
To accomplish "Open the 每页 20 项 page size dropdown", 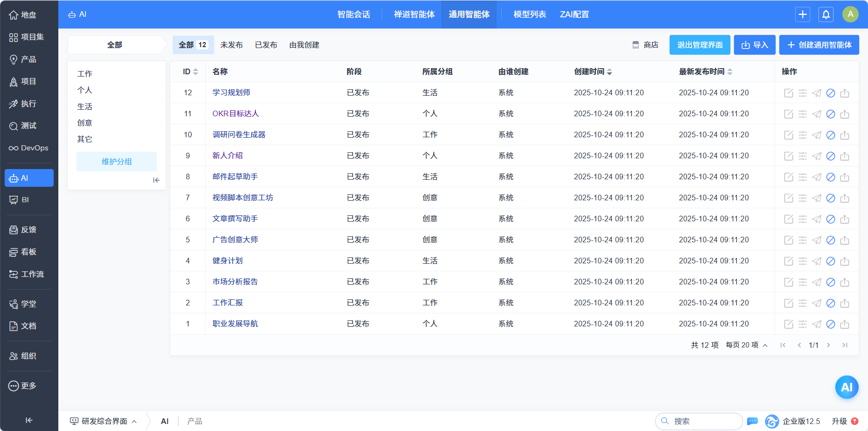I will [x=746, y=345].
